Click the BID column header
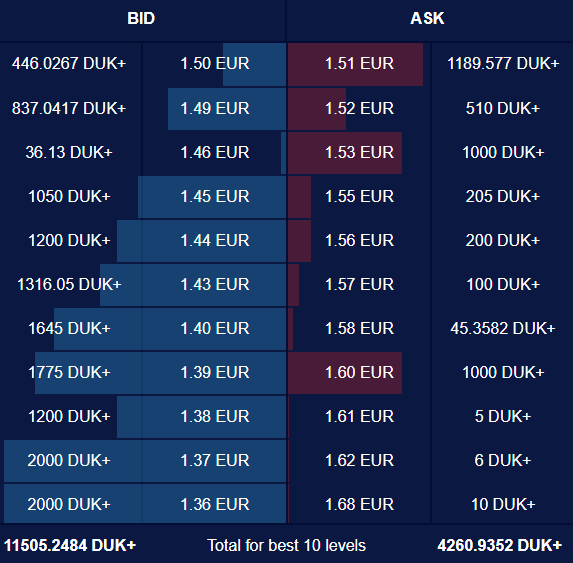 point(141,18)
